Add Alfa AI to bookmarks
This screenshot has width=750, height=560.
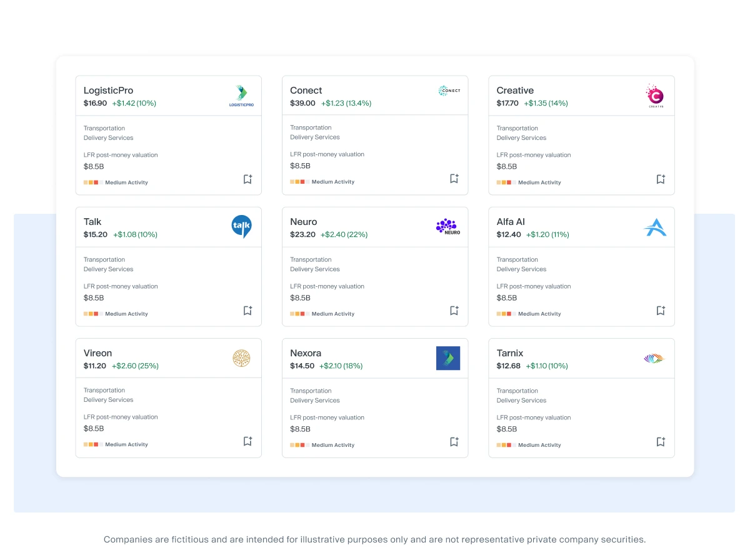(x=661, y=311)
